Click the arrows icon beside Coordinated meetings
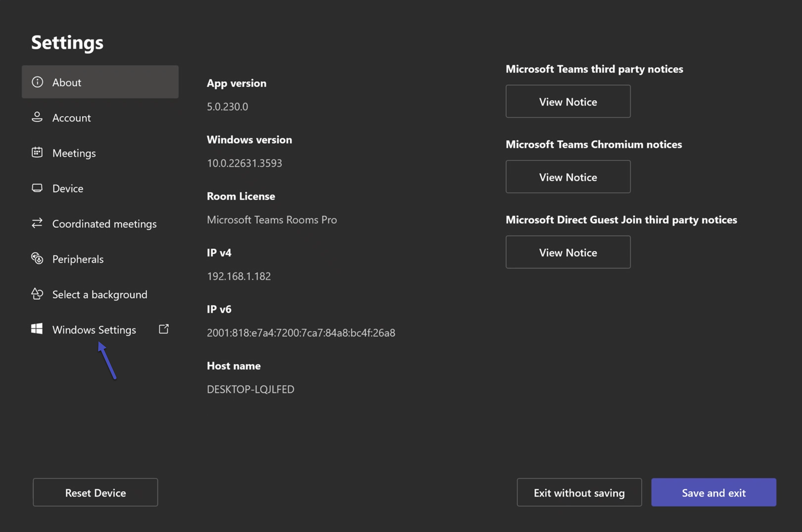The width and height of the screenshot is (802, 532). pyautogui.click(x=37, y=223)
